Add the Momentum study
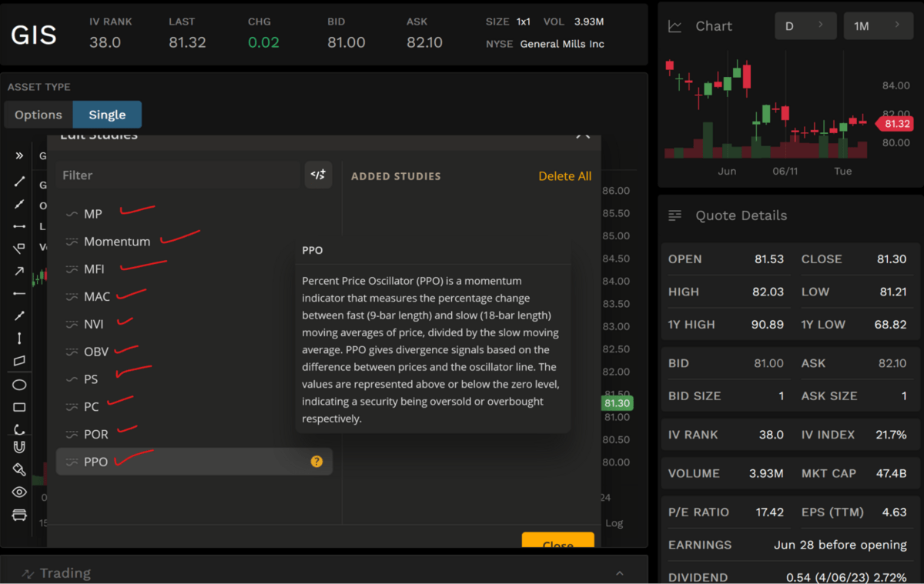The width and height of the screenshot is (924, 584). click(x=194, y=242)
